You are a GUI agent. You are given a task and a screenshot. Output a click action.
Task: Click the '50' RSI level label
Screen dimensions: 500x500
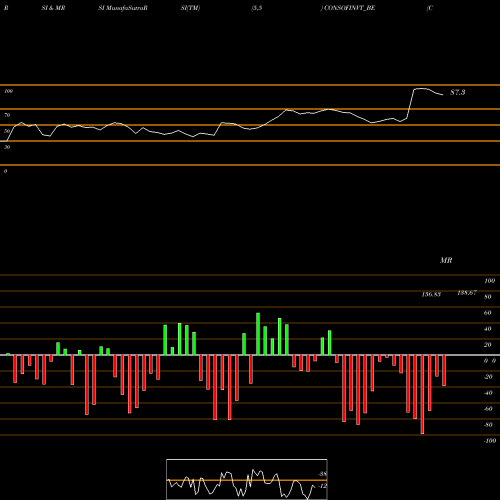[7, 131]
